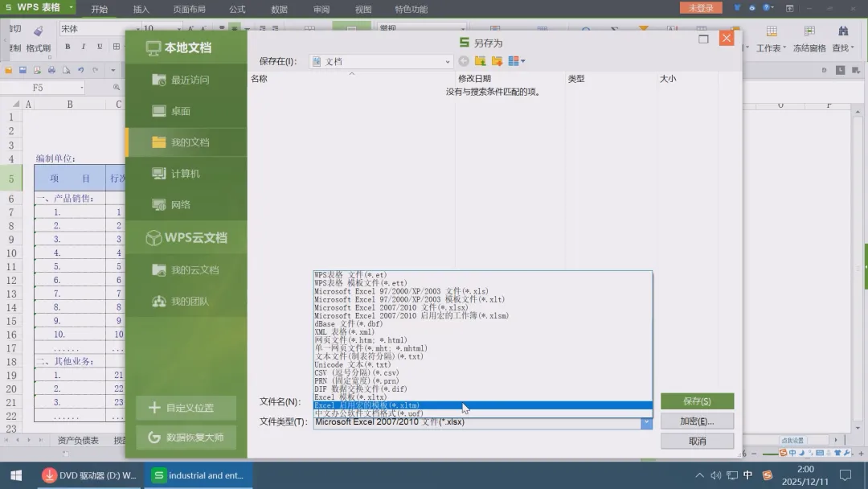The image size is (868, 489).
Task: Open the 特色功能 ribbon tab
Action: tap(411, 9)
